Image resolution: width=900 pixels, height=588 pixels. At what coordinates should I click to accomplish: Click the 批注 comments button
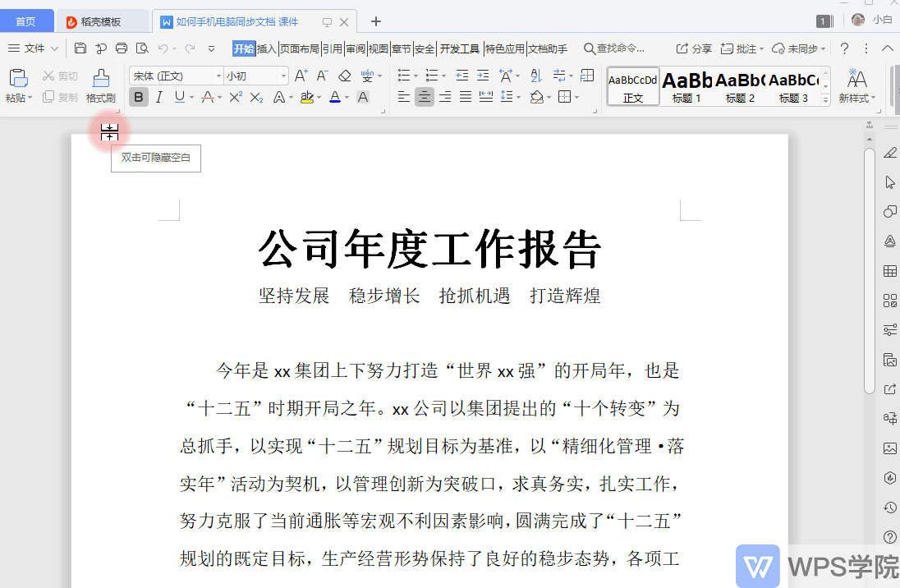742,48
